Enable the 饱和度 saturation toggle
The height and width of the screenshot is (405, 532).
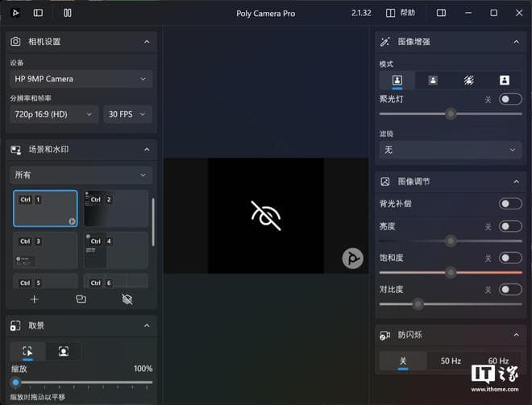click(x=510, y=258)
